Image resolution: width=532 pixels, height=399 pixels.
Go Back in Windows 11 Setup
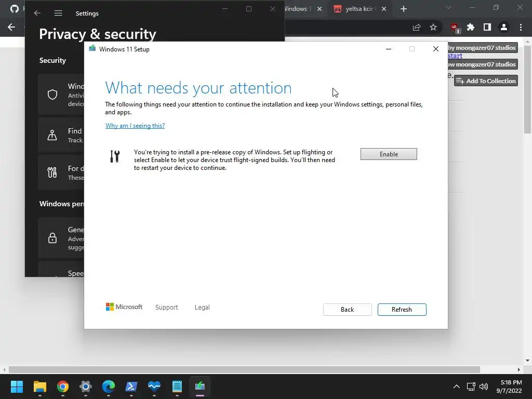click(x=347, y=310)
